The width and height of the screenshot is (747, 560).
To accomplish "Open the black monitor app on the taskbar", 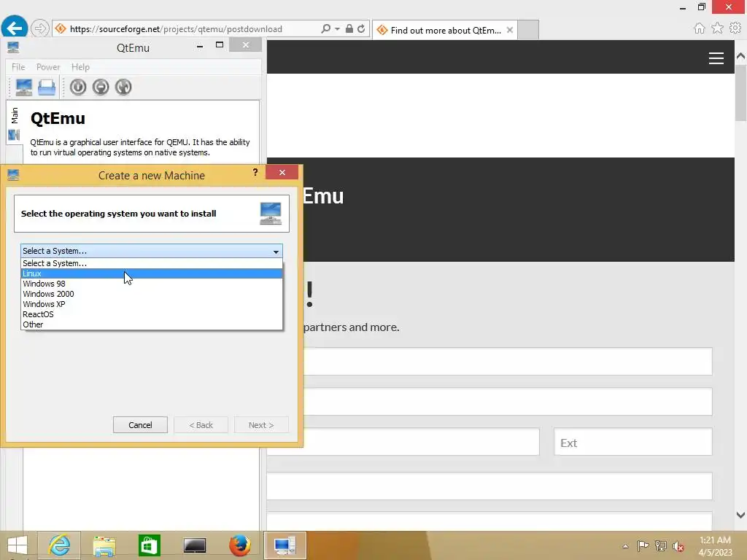I will click(195, 545).
